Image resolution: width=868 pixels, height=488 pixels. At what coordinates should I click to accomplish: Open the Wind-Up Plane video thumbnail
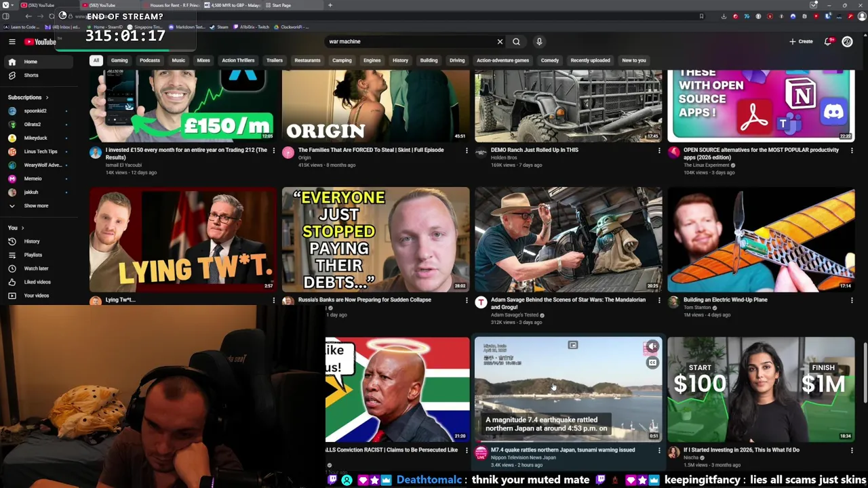click(761, 239)
